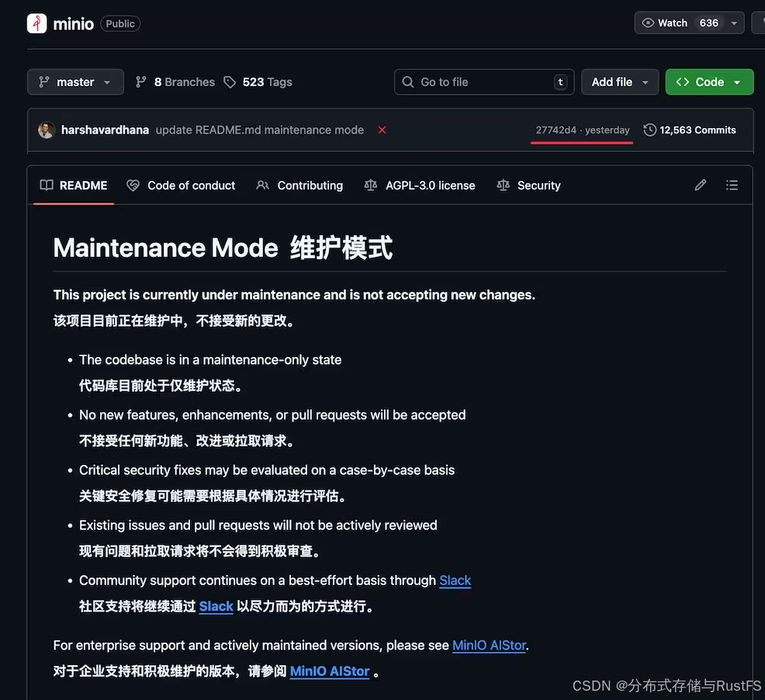Click the branch icon beside 8 Branches
765x700 pixels.
[141, 82]
